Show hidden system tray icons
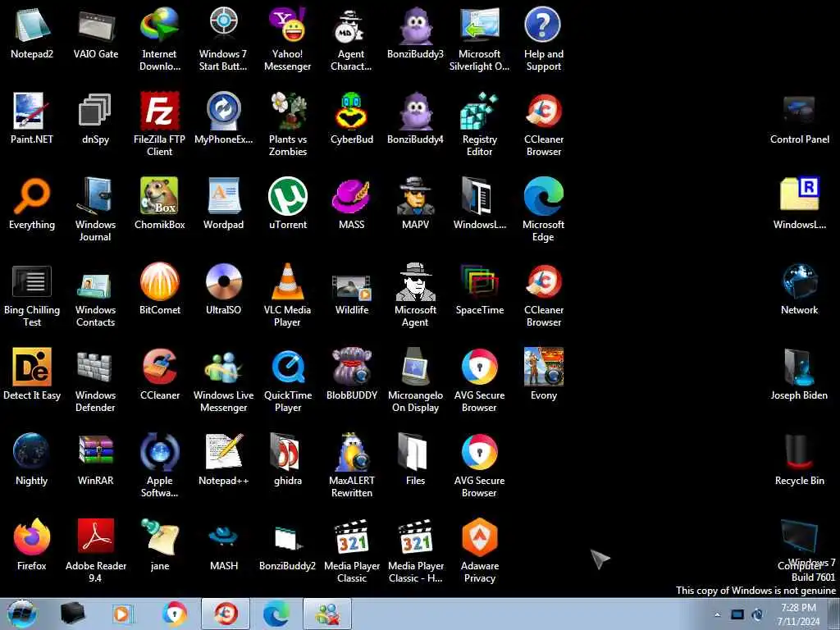The width and height of the screenshot is (840, 630). pos(717,614)
